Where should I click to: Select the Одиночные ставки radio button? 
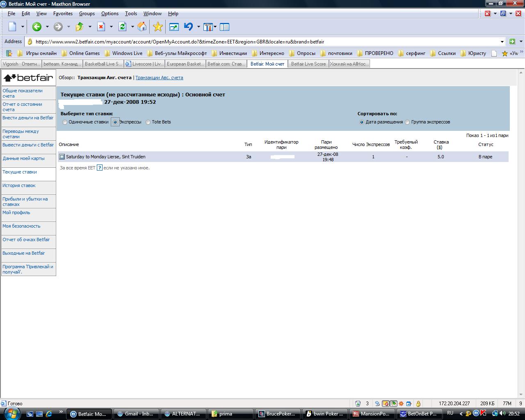[x=65, y=122]
